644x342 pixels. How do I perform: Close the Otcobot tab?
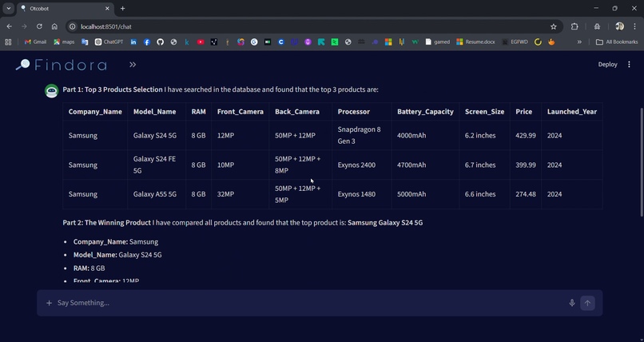click(x=107, y=9)
